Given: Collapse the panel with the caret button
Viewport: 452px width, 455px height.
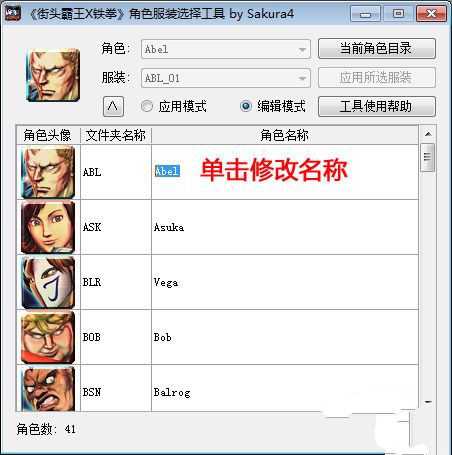Looking at the screenshot, I should click(x=113, y=107).
